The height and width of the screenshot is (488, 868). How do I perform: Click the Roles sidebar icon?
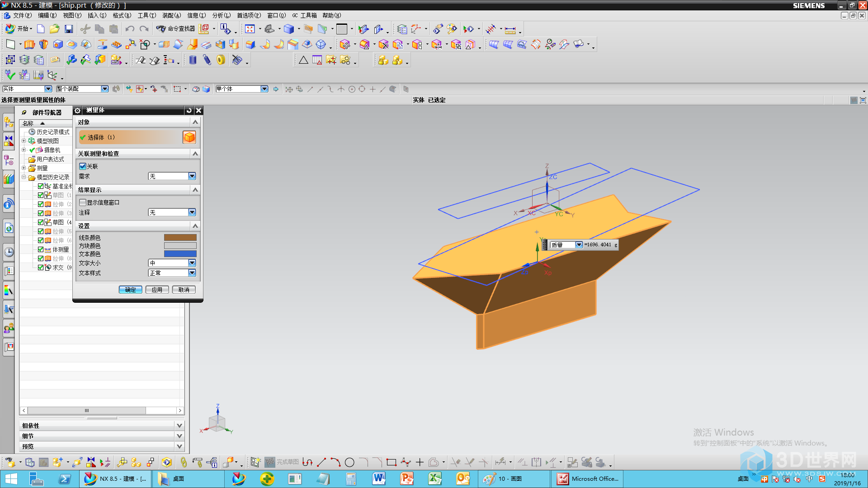pos(9,328)
